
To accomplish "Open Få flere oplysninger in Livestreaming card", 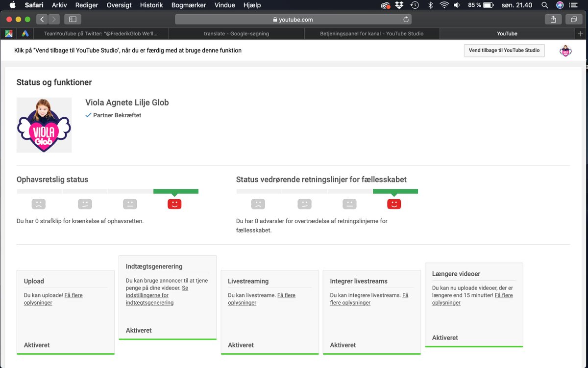I will (x=261, y=299).
